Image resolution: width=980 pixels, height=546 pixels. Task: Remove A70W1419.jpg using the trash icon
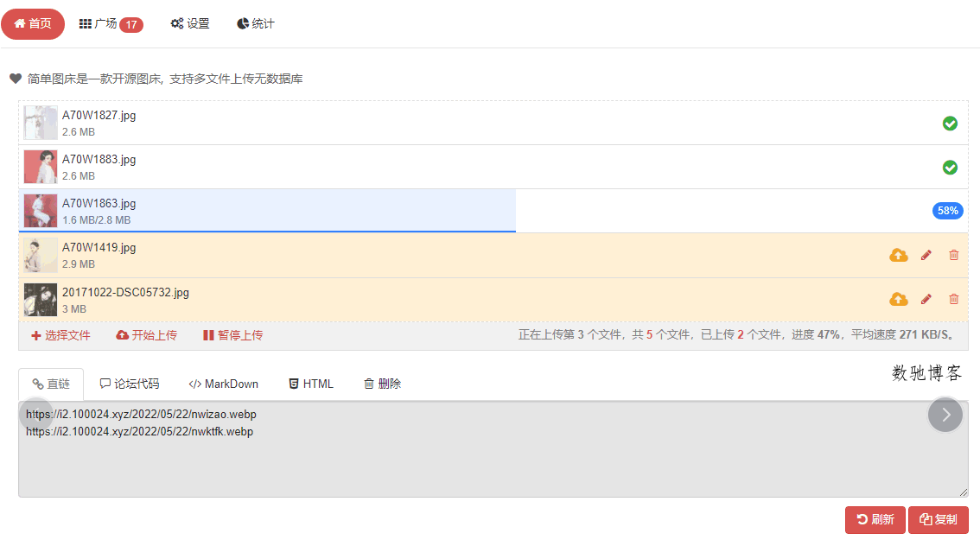pos(954,255)
